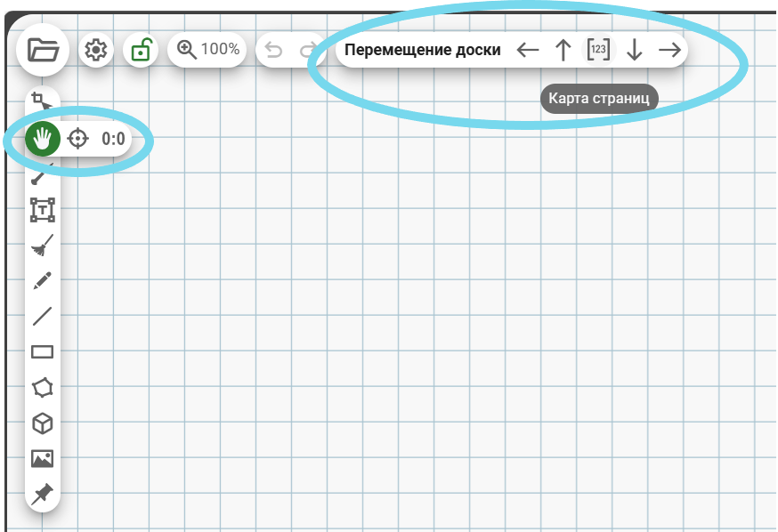The height and width of the screenshot is (532, 778).
Task: Select the broom clear tool
Action: click(x=43, y=245)
